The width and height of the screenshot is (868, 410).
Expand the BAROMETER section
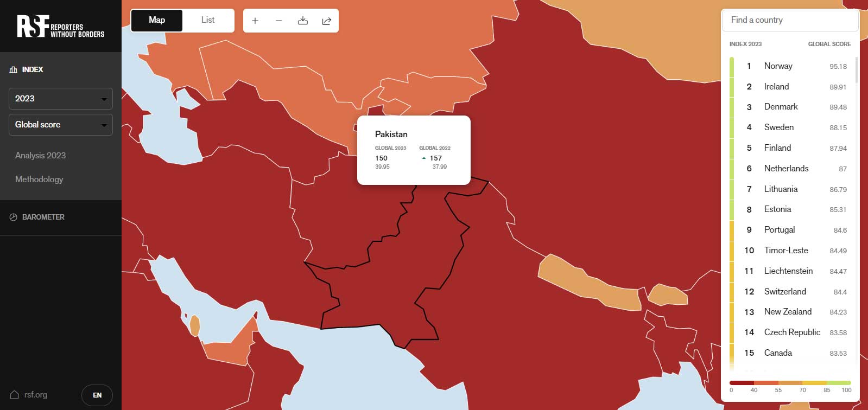(43, 217)
